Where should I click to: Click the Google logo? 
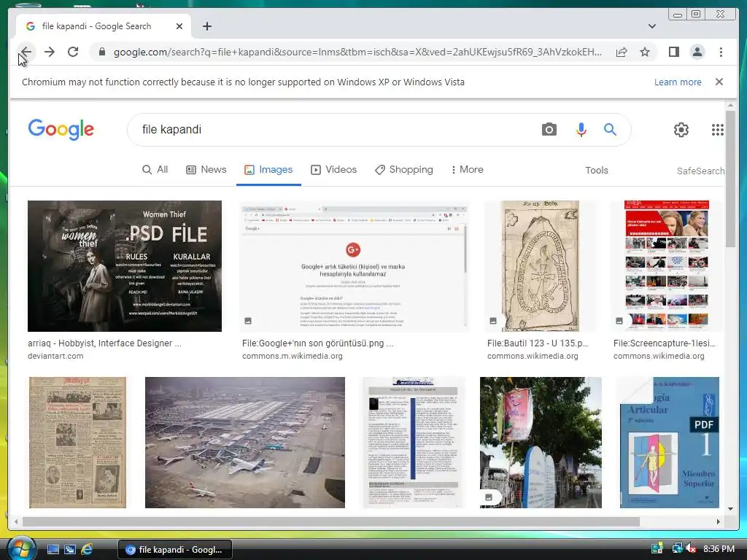coord(61,129)
